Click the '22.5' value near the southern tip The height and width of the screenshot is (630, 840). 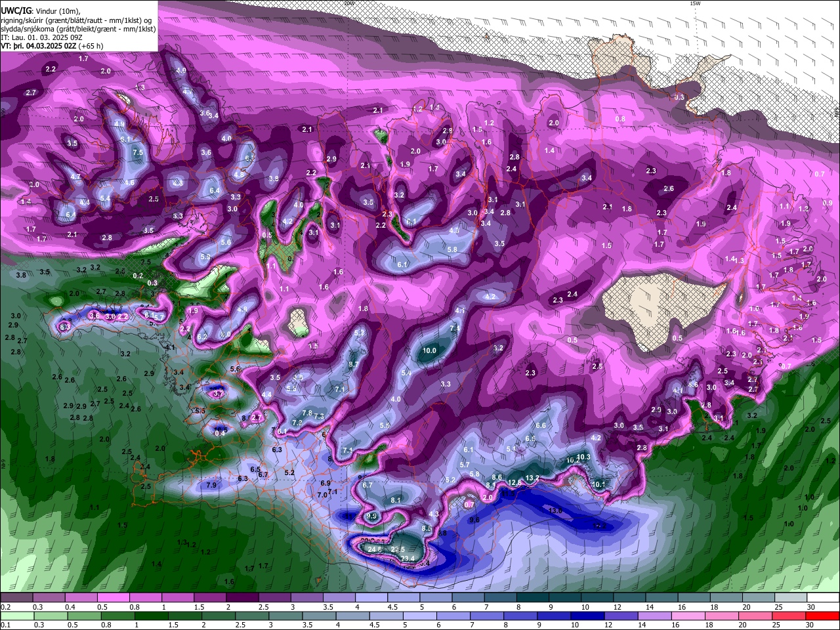[x=398, y=549]
